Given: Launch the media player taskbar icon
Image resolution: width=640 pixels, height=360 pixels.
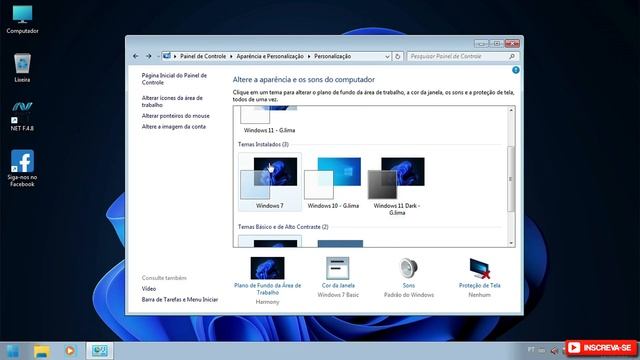Looking at the screenshot, I should click(x=70, y=351).
